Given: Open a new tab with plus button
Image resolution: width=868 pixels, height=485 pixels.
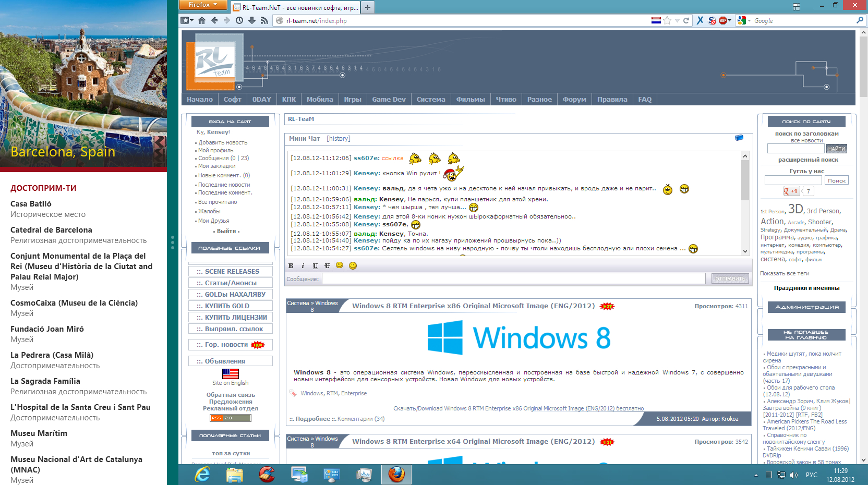Looking at the screenshot, I should coord(368,7).
